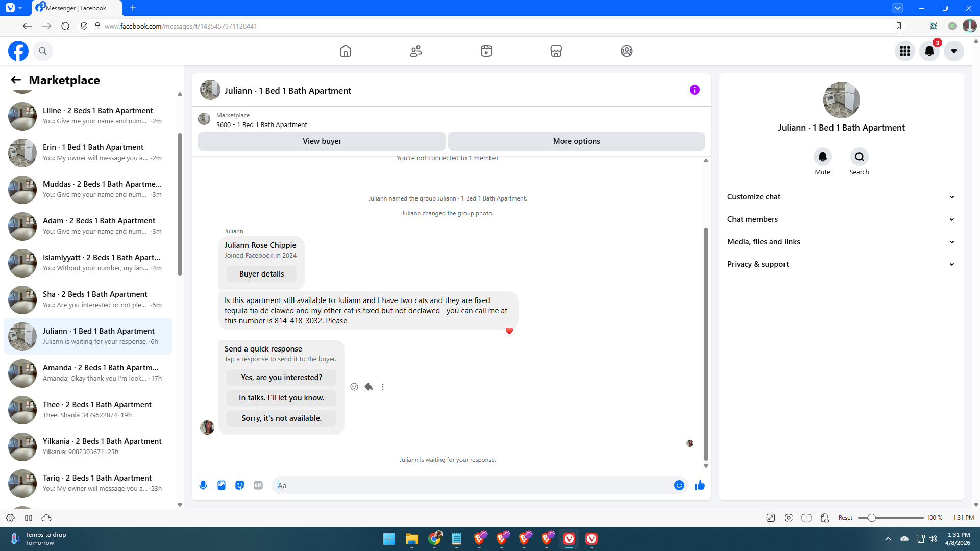Toggle conversation information panel purple icon
The height and width of the screenshot is (551, 980).
tap(694, 90)
